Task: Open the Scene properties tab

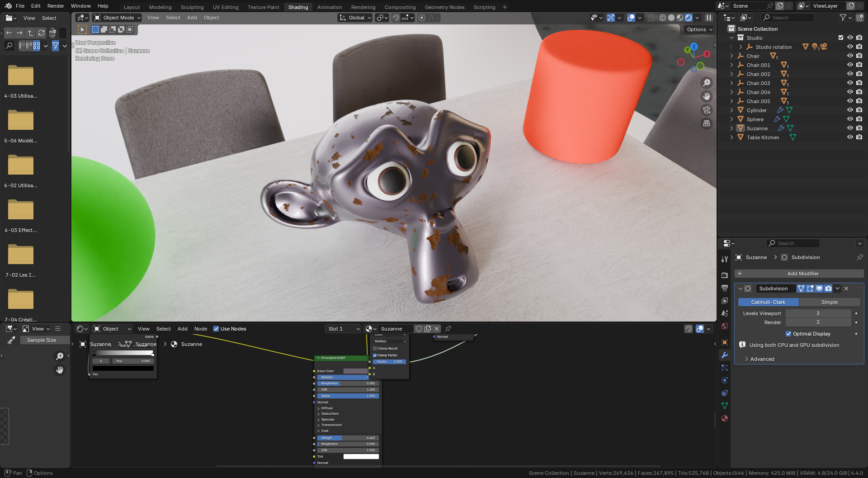Action: click(x=725, y=313)
